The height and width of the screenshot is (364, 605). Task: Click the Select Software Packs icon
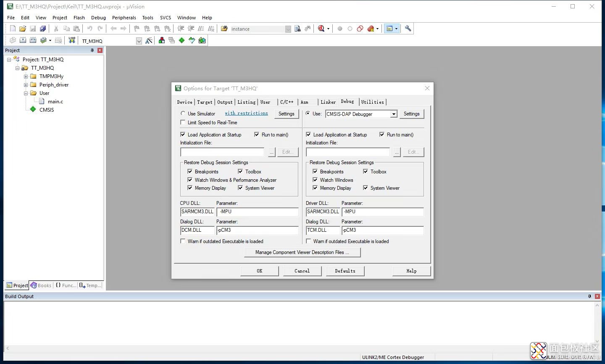pos(192,40)
